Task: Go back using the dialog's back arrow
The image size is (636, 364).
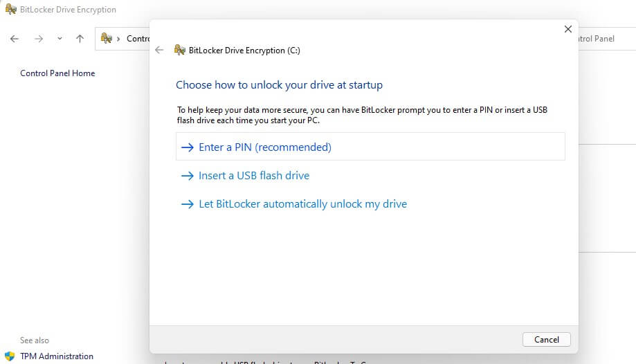Action: pos(159,50)
